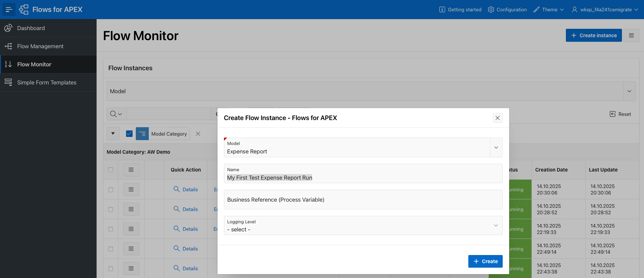Open the Model Category control break label
The image size is (644, 278).
(x=169, y=134)
